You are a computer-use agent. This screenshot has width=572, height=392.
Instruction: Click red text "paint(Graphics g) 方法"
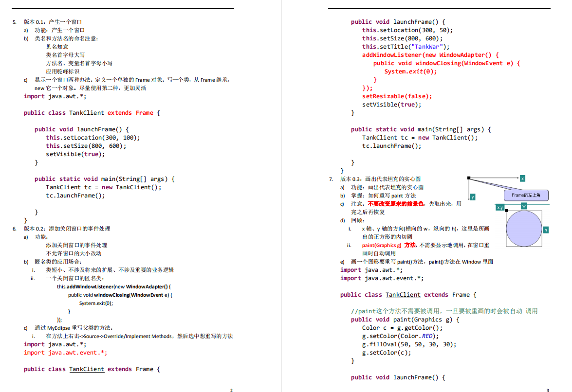pyautogui.click(x=389, y=245)
